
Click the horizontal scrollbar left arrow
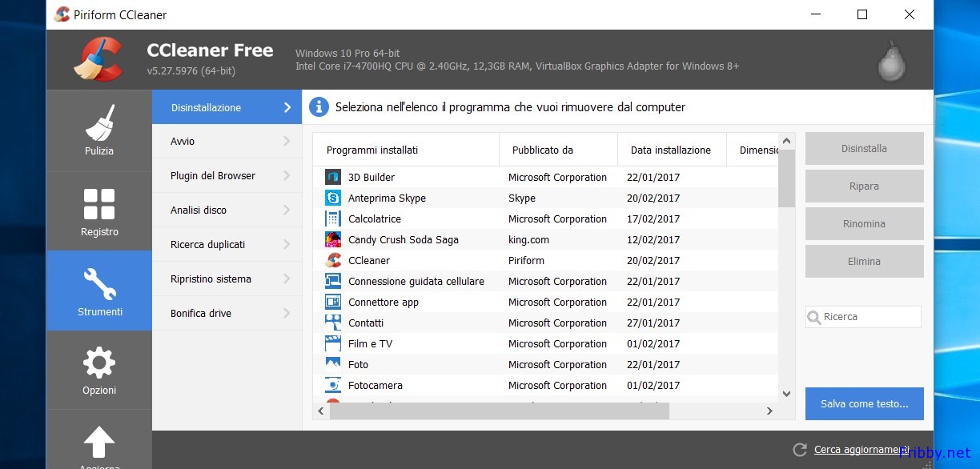coord(321,411)
